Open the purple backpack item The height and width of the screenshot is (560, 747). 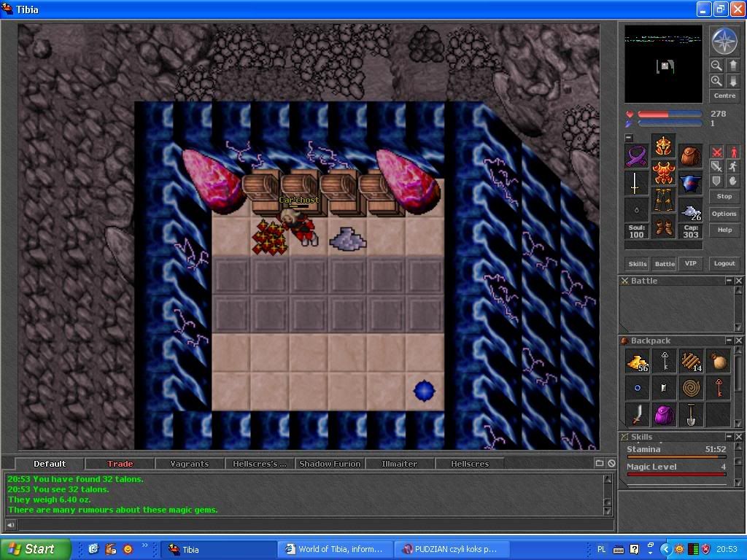tap(665, 415)
